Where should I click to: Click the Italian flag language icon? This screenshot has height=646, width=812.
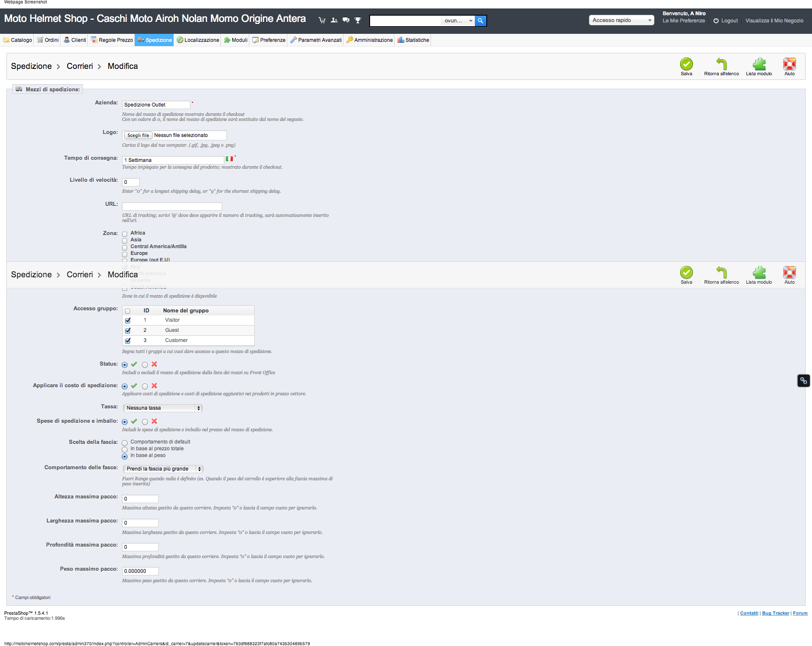[x=229, y=159]
